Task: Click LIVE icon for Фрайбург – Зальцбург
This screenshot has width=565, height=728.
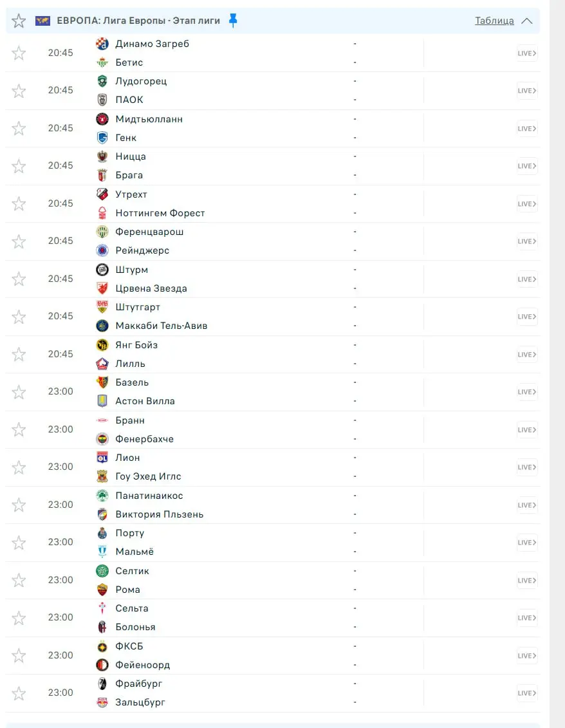Action: pyautogui.click(x=527, y=693)
